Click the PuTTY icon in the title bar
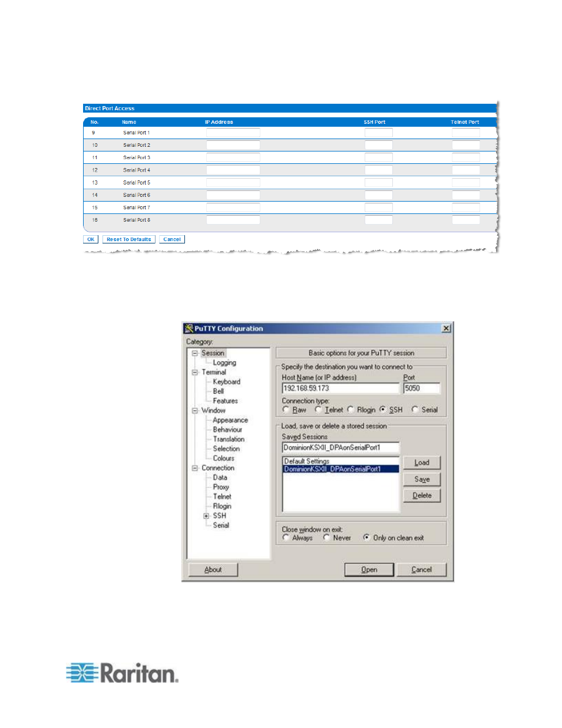562x728 pixels. pyautogui.click(x=189, y=328)
